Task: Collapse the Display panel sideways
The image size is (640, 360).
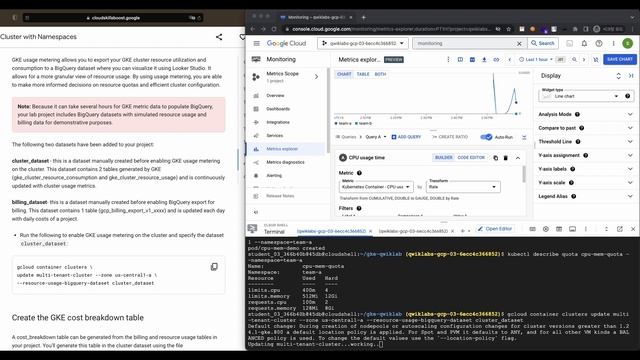Action: 631,76
